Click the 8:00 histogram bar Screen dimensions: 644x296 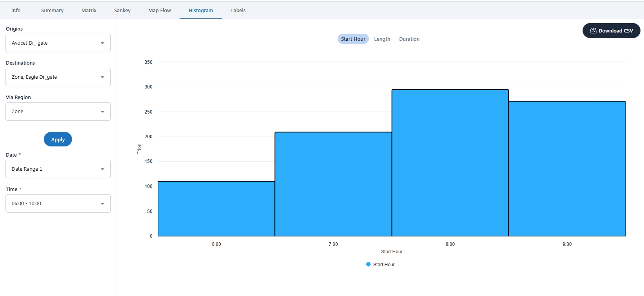coord(450,163)
